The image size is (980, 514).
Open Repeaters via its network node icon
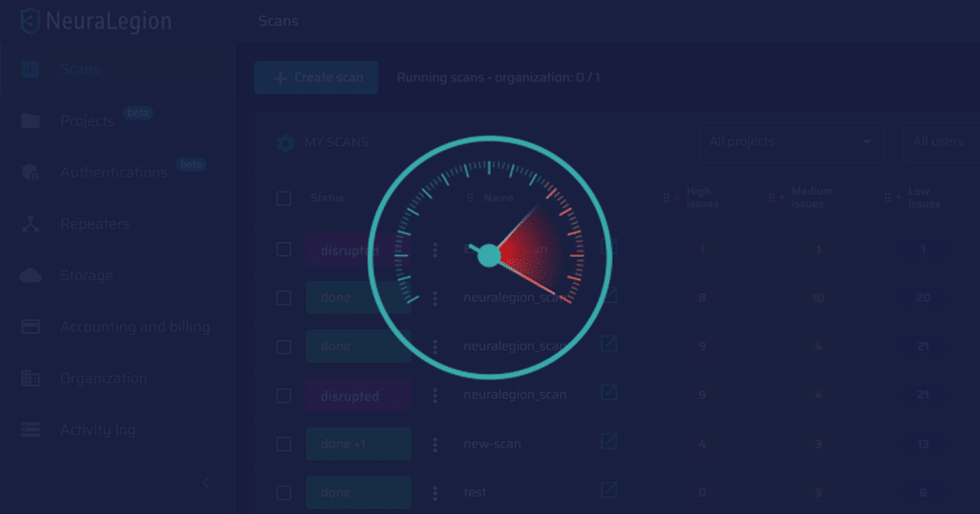click(x=30, y=224)
